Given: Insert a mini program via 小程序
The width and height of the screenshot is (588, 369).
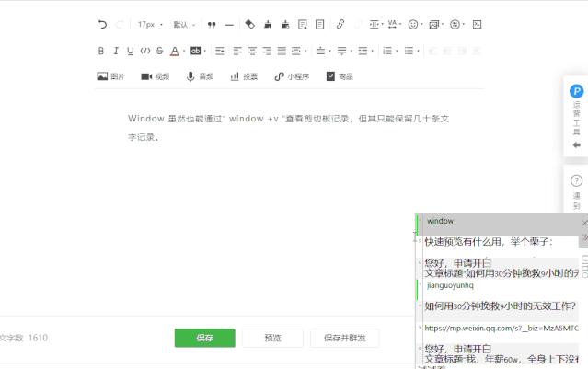Looking at the screenshot, I should tap(292, 77).
